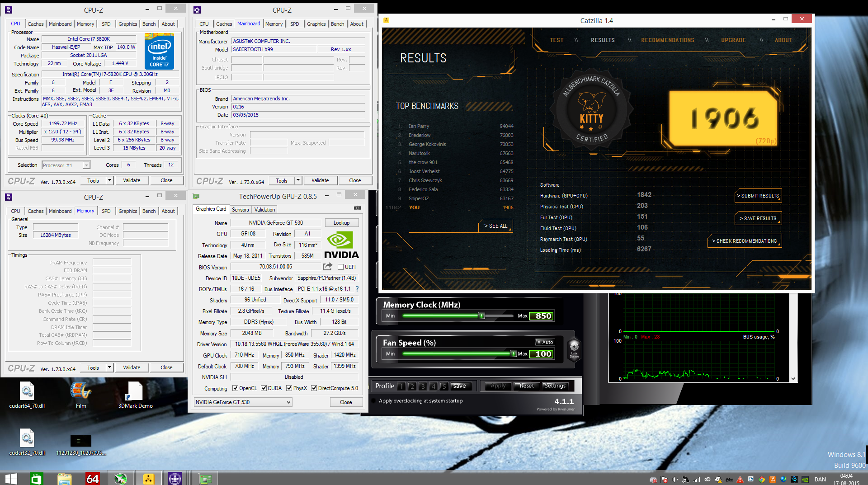
Task: Click the GPU-Z title bar icon
Action: 196,196
